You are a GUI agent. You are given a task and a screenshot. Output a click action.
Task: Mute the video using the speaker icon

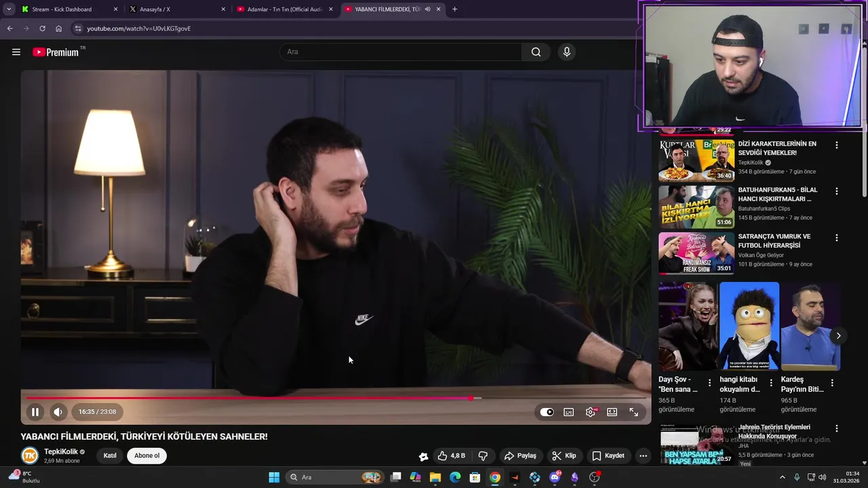[x=58, y=412]
